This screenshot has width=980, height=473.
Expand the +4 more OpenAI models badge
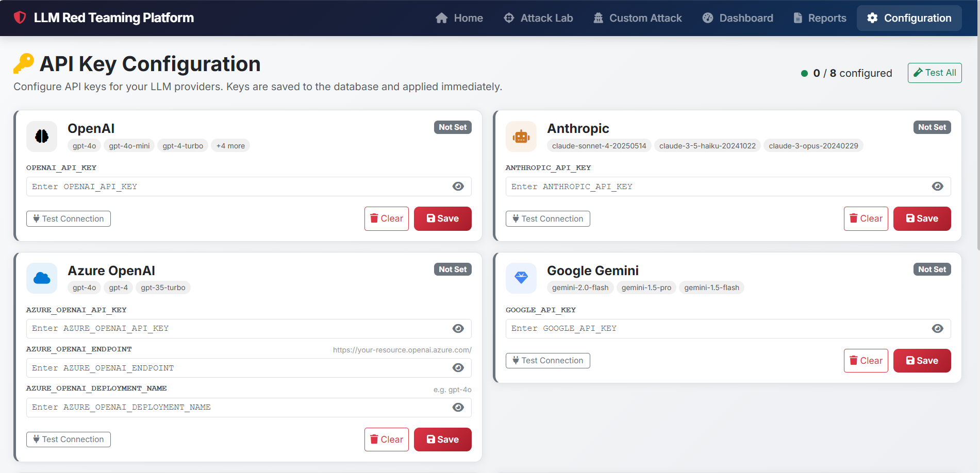tap(230, 145)
